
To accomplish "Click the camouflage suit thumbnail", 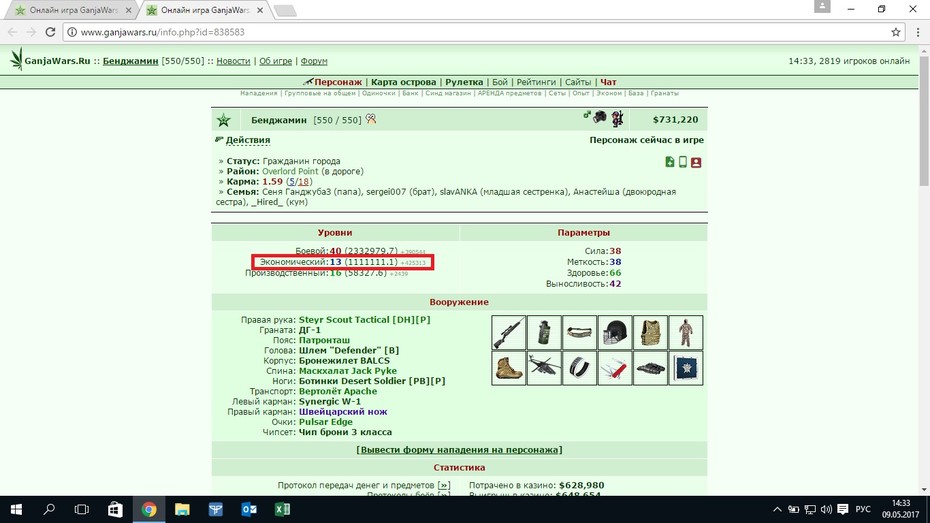I will 686,333.
